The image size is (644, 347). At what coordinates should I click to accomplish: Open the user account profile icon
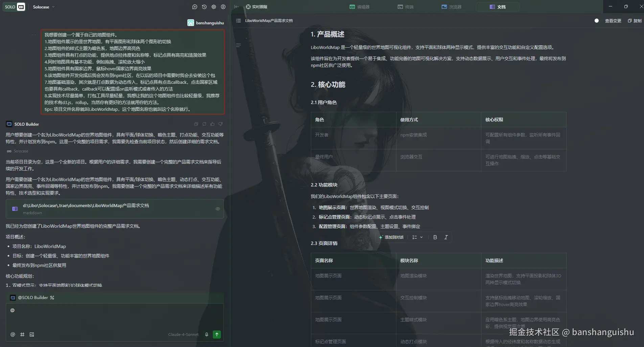[223, 7]
